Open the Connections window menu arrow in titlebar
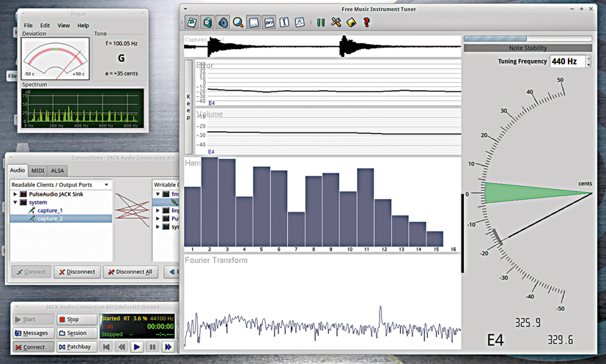This screenshot has width=606, height=364. coord(11,157)
